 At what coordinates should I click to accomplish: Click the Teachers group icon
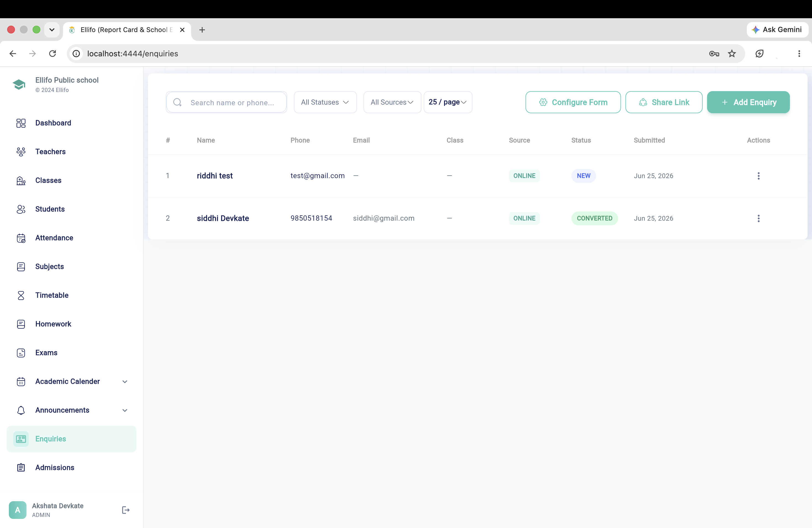tap(21, 151)
